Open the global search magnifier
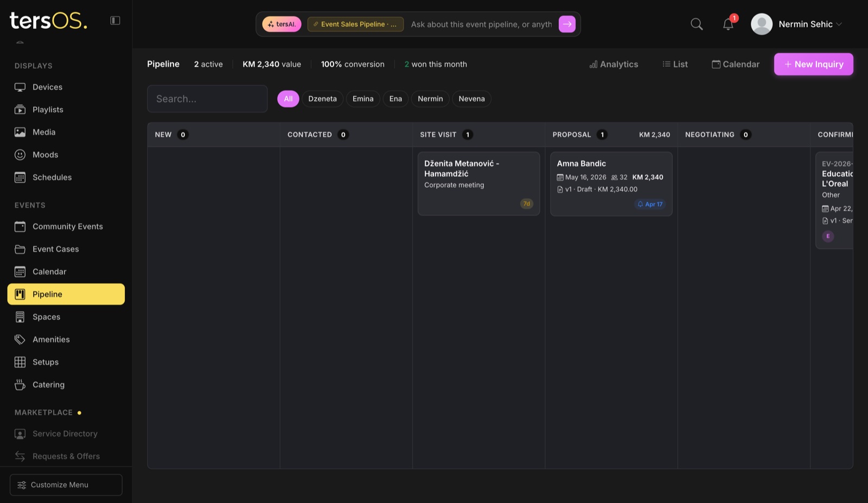This screenshot has height=503, width=868. 697,24
